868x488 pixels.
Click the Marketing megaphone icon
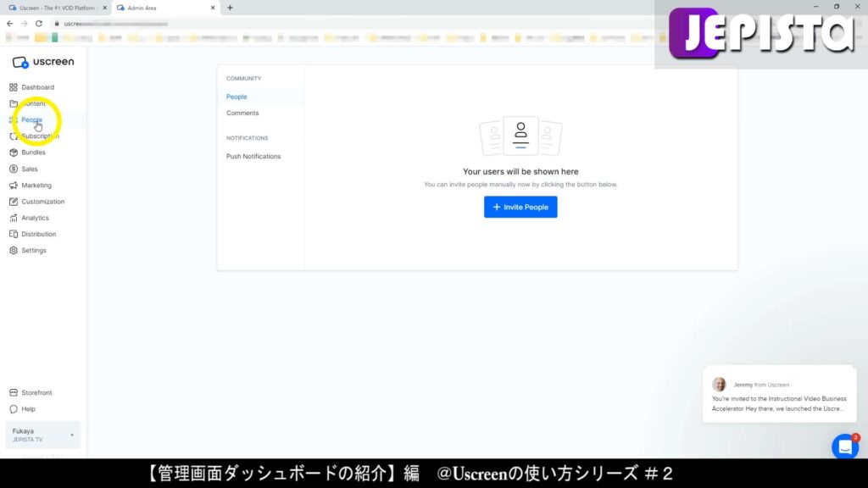pyautogui.click(x=14, y=186)
